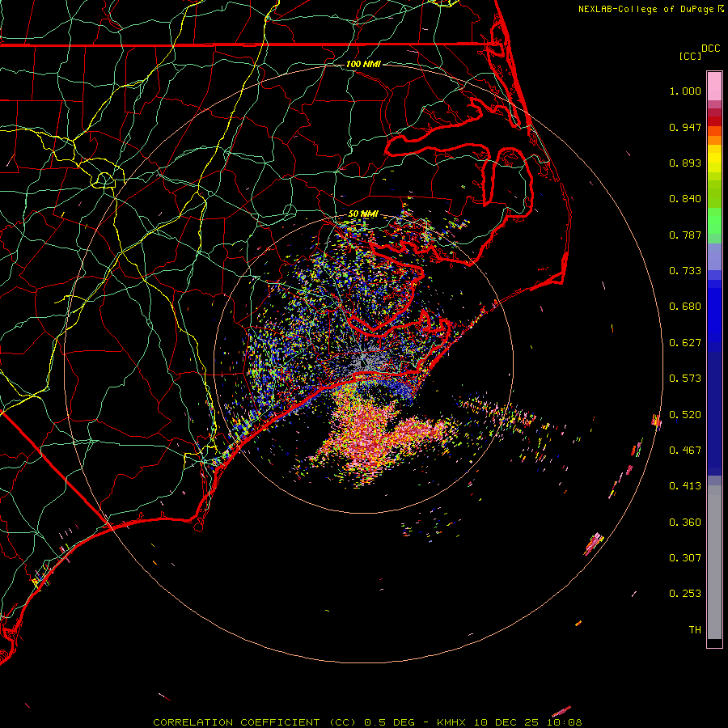Image resolution: width=728 pixels, height=728 pixels.
Task: Click the 1.000 value on color scale
Action: coord(685,91)
